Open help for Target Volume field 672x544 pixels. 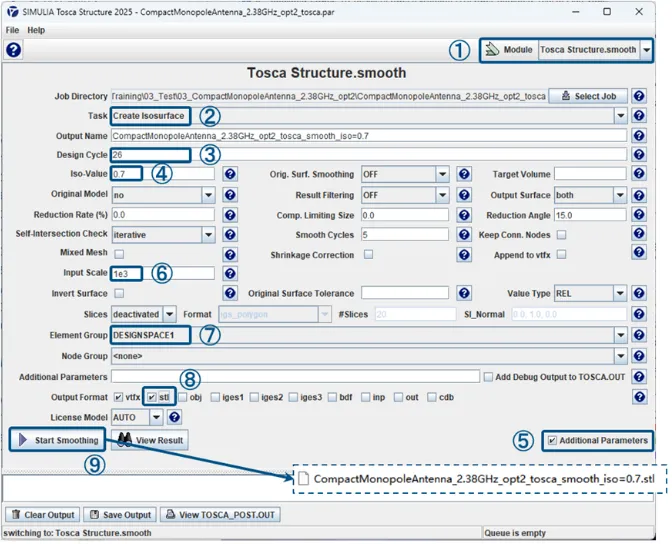pos(639,173)
